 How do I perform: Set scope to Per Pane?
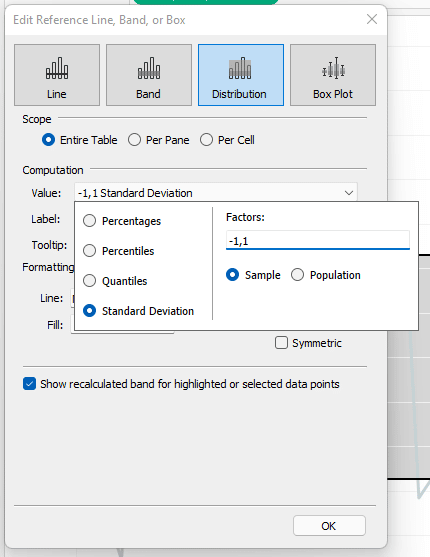(134, 140)
